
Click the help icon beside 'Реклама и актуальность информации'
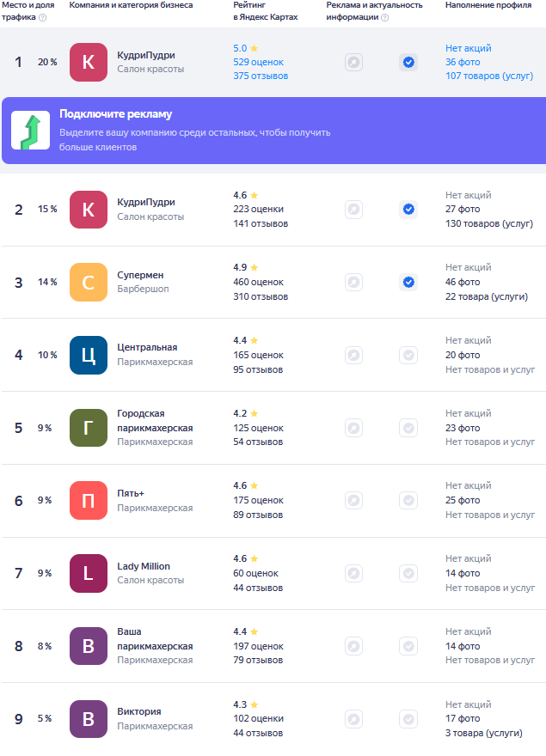[383, 17]
